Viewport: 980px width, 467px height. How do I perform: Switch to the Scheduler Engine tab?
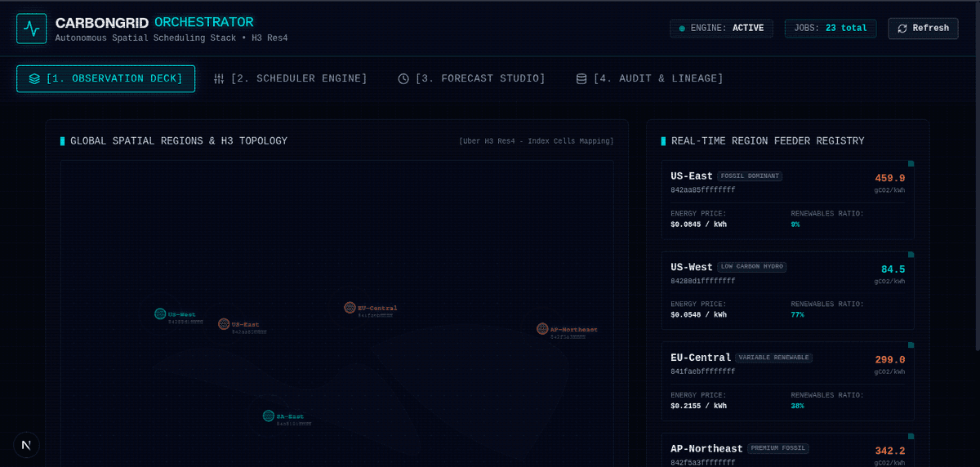click(x=290, y=78)
